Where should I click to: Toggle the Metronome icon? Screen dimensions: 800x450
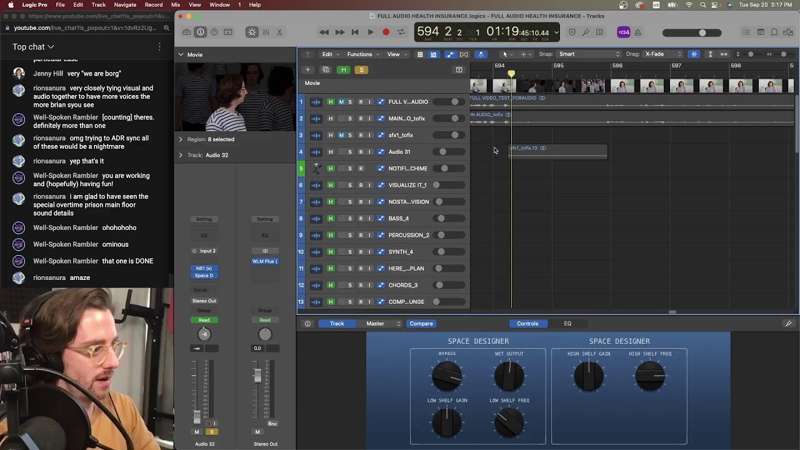tap(638, 32)
